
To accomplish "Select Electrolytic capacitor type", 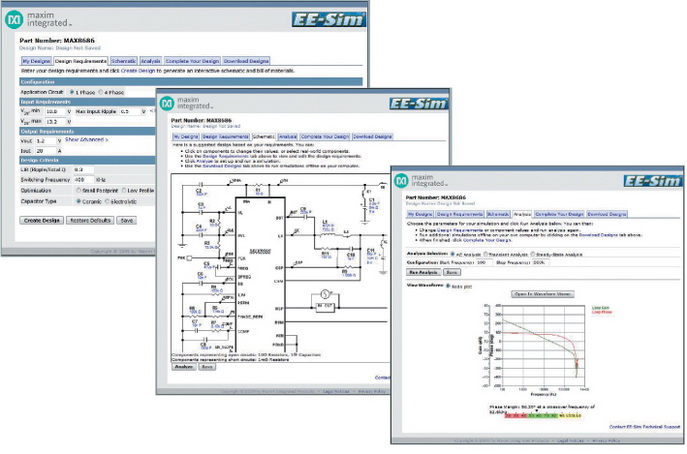I will click(x=107, y=201).
